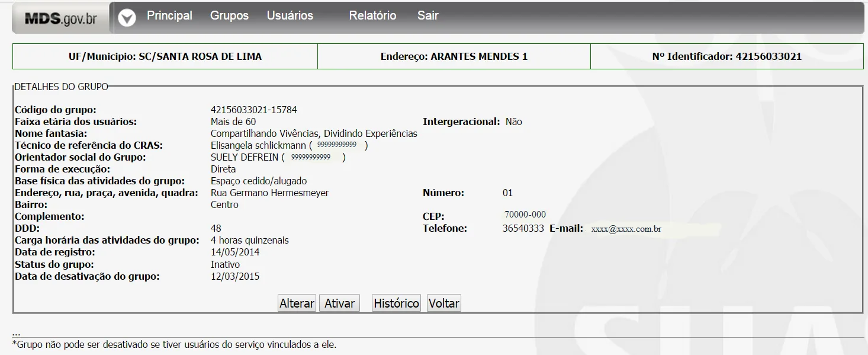Expand the round dropdown arrow beside the logo
This screenshot has width=868, height=355.
click(x=127, y=19)
